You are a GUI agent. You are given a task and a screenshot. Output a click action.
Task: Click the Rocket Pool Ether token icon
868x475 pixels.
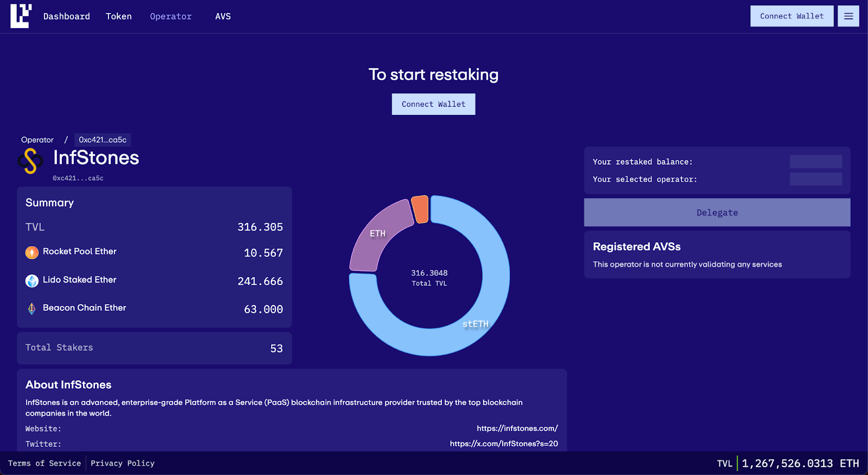click(x=32, y=252)
